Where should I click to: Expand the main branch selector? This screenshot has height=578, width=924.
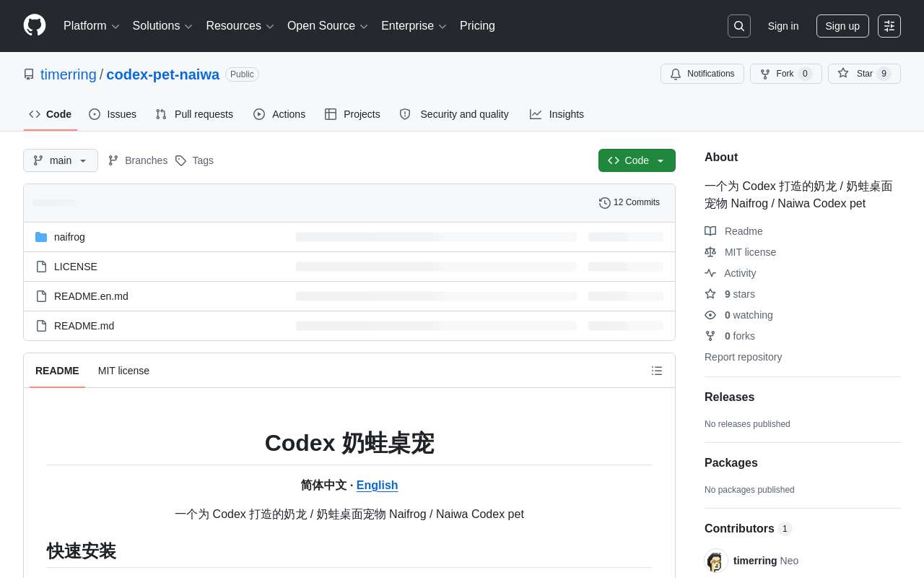(61, 160)
